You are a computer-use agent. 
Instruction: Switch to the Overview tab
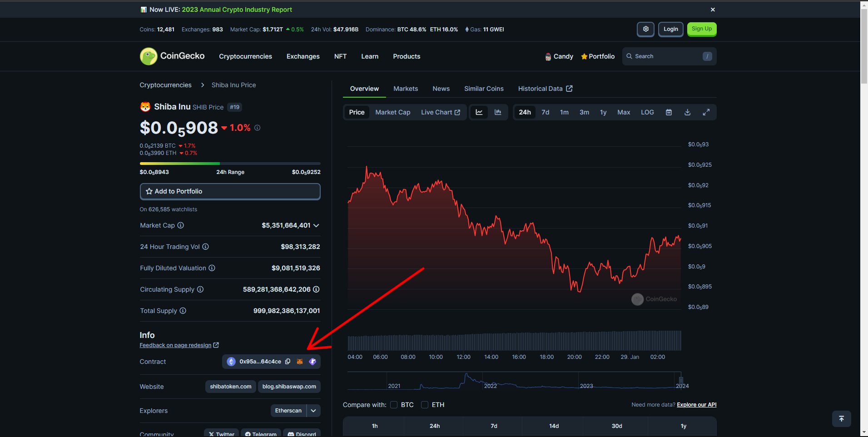click(364, 89)
